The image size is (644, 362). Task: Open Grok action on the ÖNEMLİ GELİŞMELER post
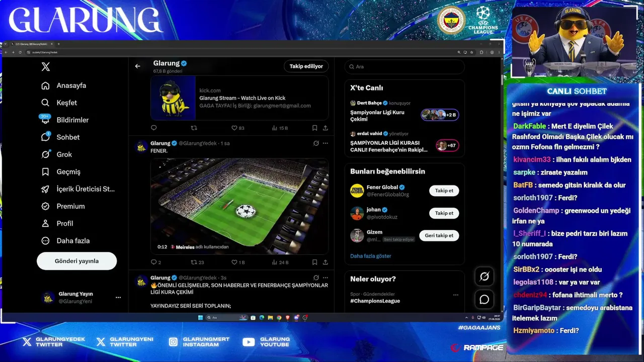(316, 278)
